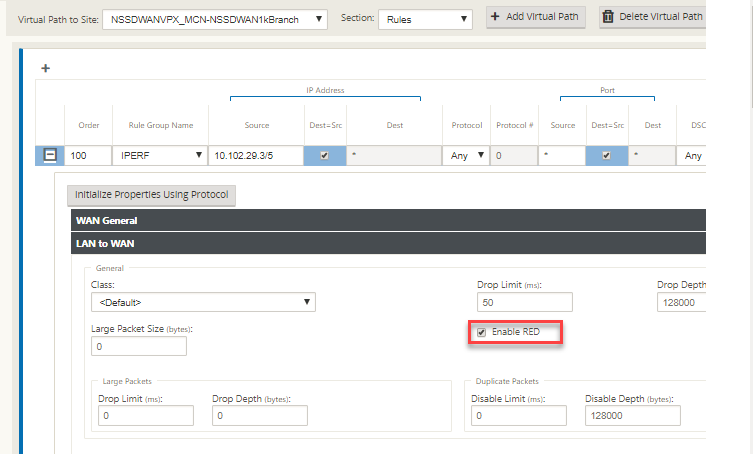Click the Duplicate Packets Disable Depth field
Screen dimensions: 753x454
pyautogui.click(x=632, y=416)
